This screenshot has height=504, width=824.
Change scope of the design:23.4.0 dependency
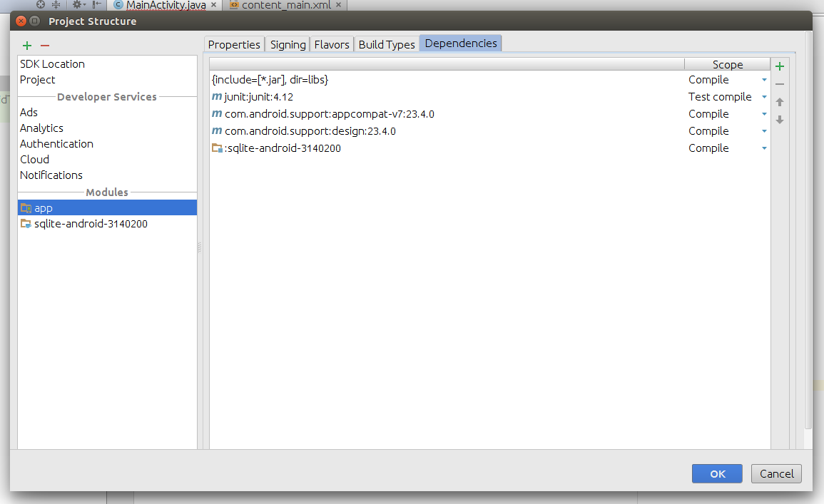pyautogui.click(x=764, y=131)
